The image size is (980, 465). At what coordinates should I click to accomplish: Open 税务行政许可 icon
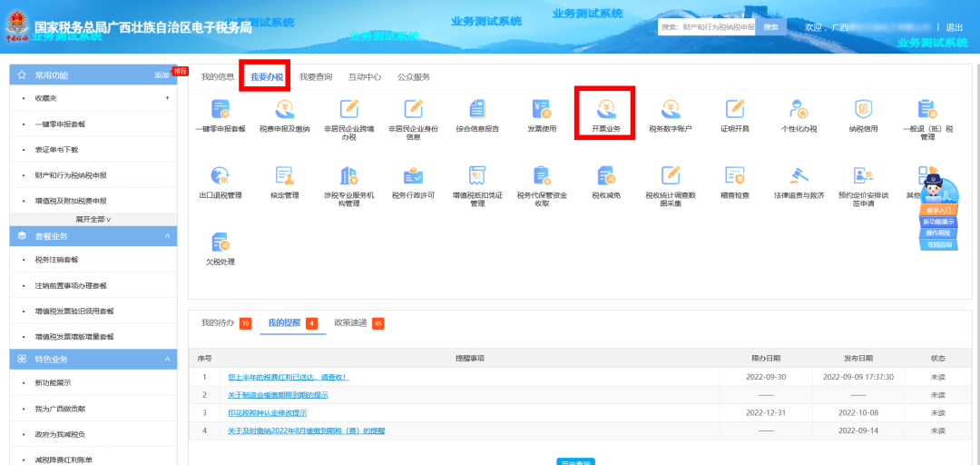[x=413, y=176]
